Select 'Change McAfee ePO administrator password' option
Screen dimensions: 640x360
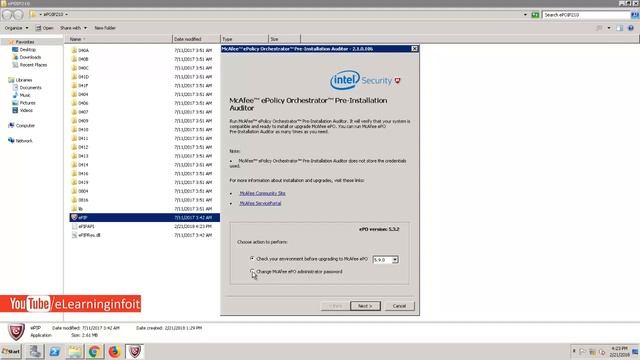point(252,271)
